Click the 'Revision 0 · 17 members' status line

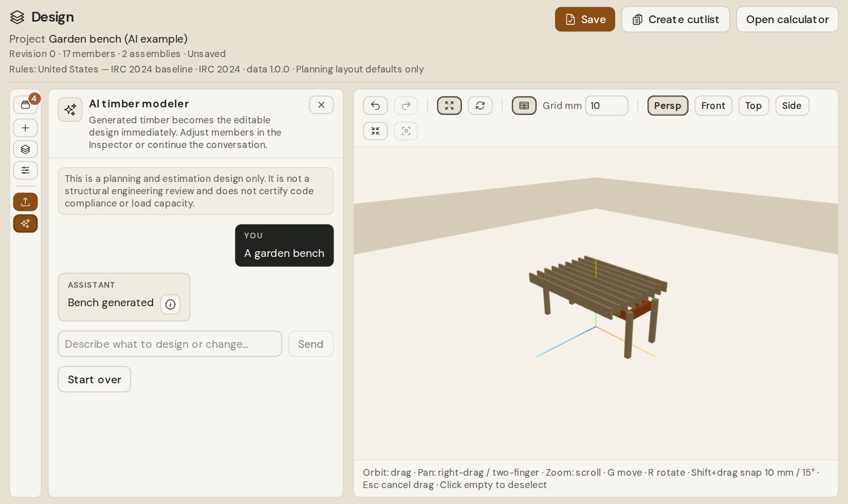click(x=117, y=54)
